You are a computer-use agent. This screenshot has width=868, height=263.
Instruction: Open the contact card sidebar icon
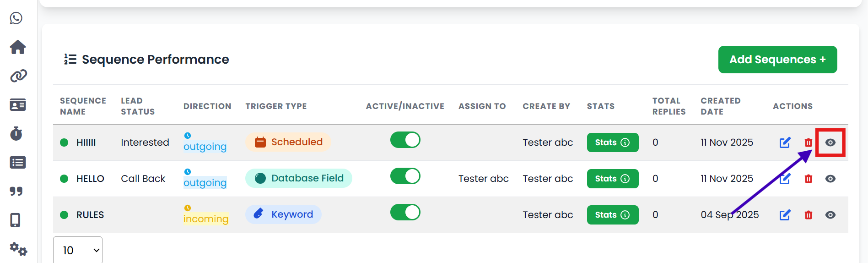pyautogui.click(x=18, y=105)
